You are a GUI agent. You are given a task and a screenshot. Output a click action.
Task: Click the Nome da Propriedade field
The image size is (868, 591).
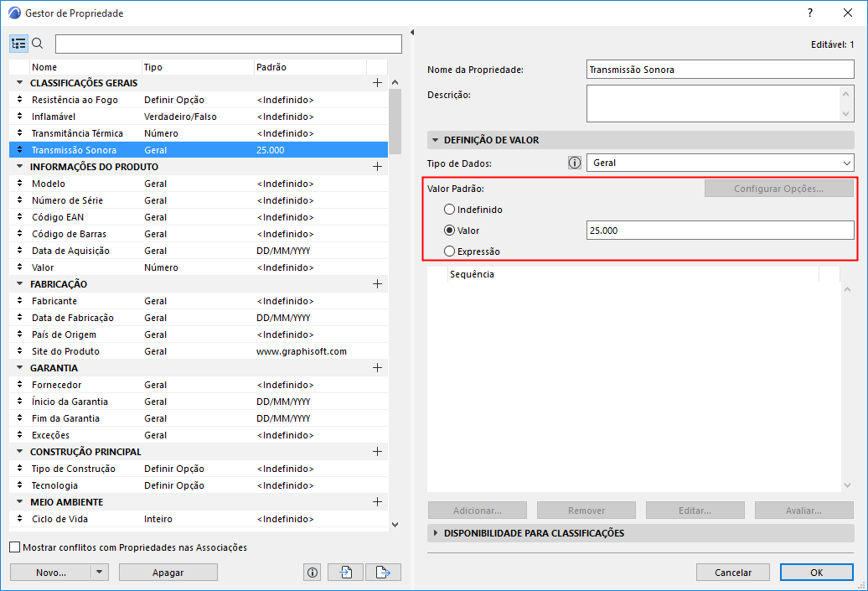click(721, 70)
